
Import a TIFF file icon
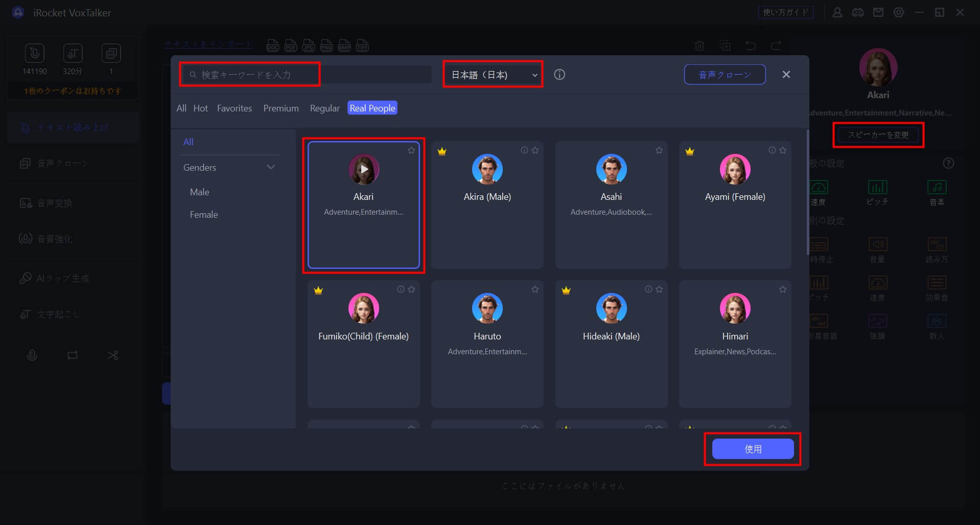point(362,45)
